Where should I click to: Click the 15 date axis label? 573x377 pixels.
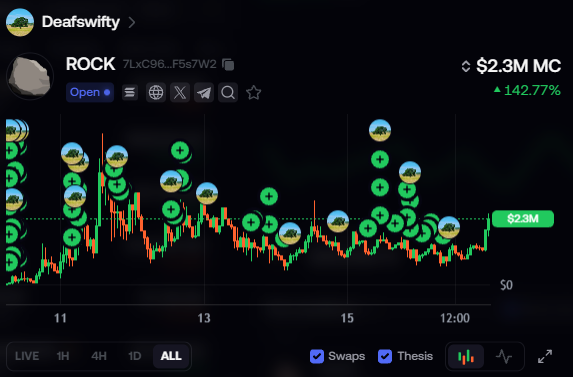[347, 318]
